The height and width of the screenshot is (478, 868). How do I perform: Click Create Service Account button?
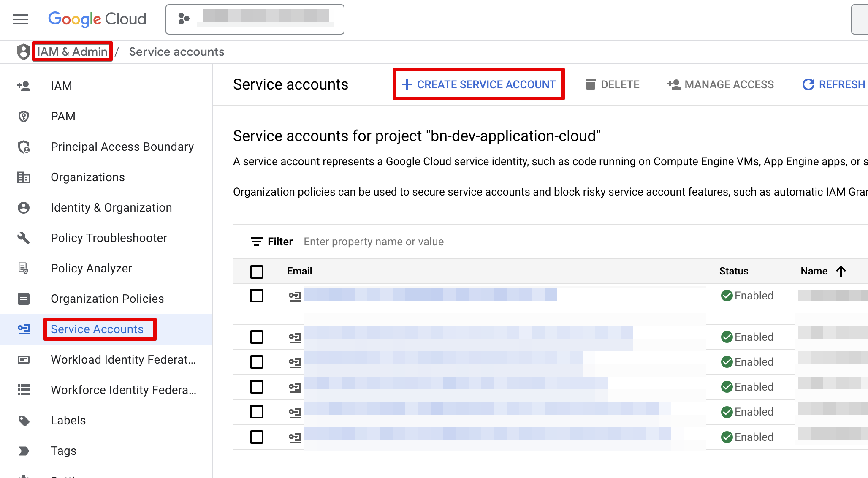click(x=479, y=84)
